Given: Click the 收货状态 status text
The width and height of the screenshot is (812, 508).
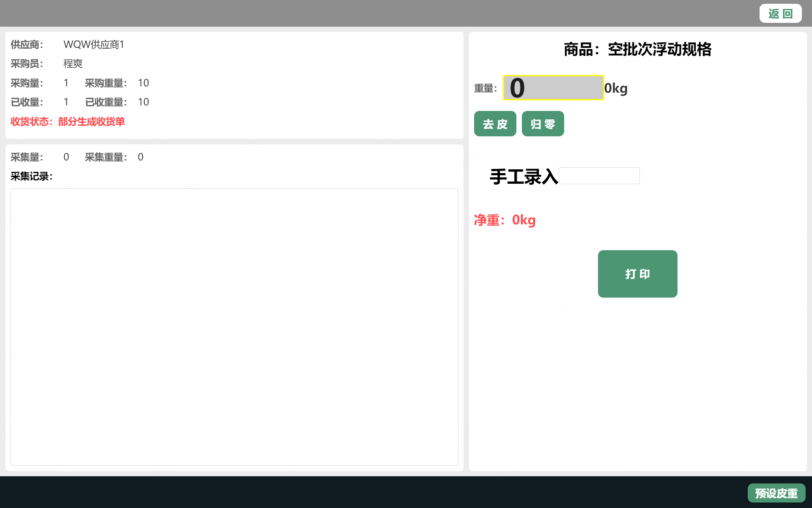Looking at the screenshot, I should point(68,121).
